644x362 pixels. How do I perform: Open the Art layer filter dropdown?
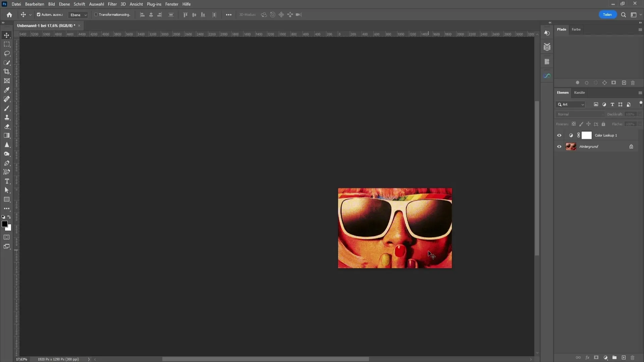point(571,105)
